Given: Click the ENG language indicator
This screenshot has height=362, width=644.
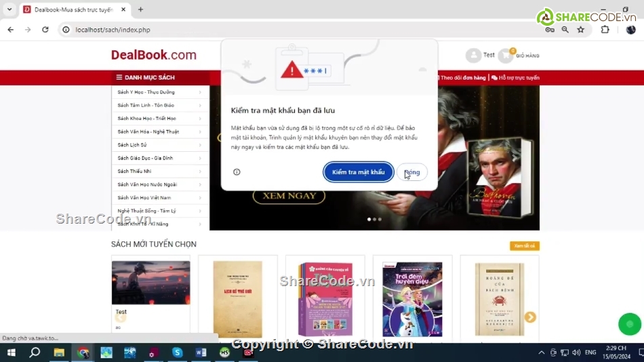Looking at the screenshot, I should (590, 353).
